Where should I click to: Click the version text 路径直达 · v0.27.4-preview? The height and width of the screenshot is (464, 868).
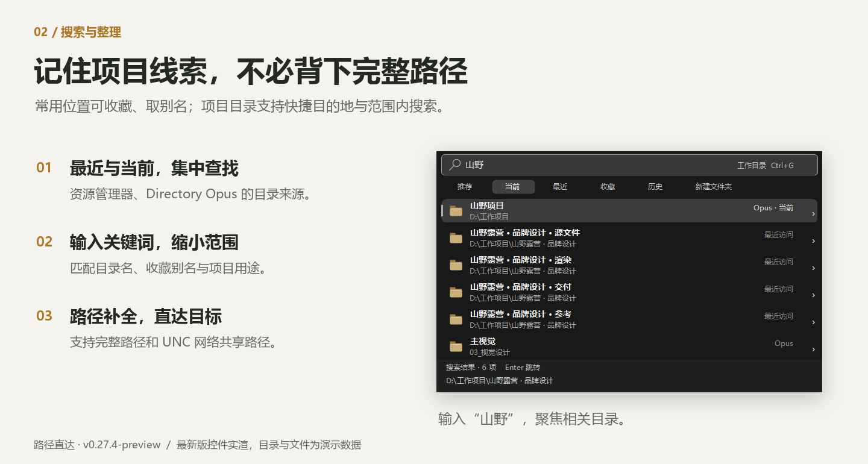(97, 445)
